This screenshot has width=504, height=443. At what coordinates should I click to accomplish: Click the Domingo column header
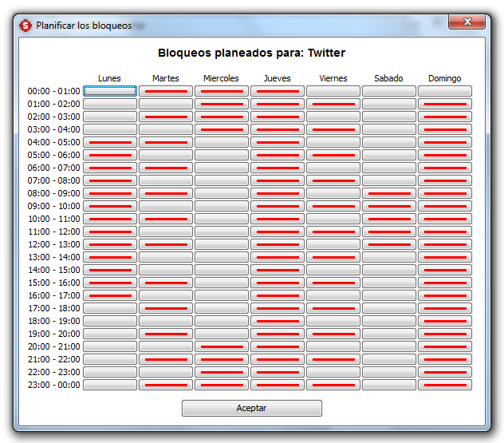445,78
